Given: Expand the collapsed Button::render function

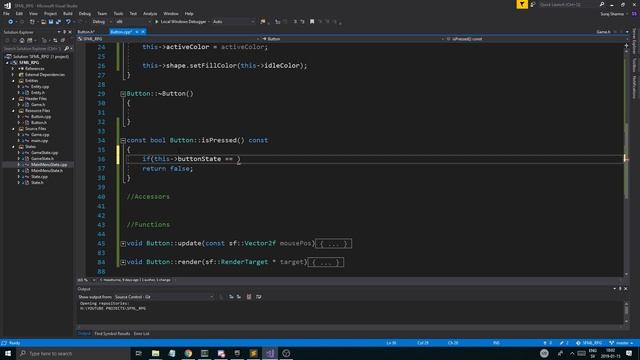Looking at the screenshot, I should [x=123, y=262].
